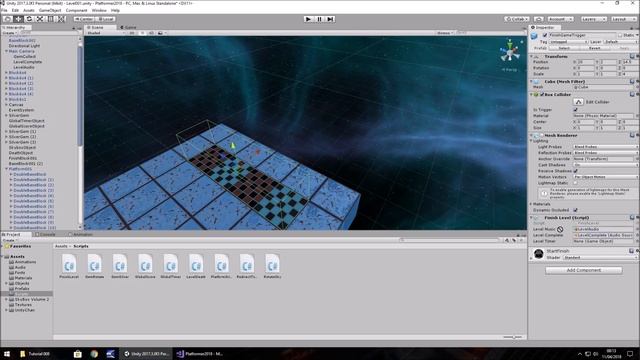Open the Layout dropdown
The height and width of the screenshot is (360, 640).
[x=623, y=19]
